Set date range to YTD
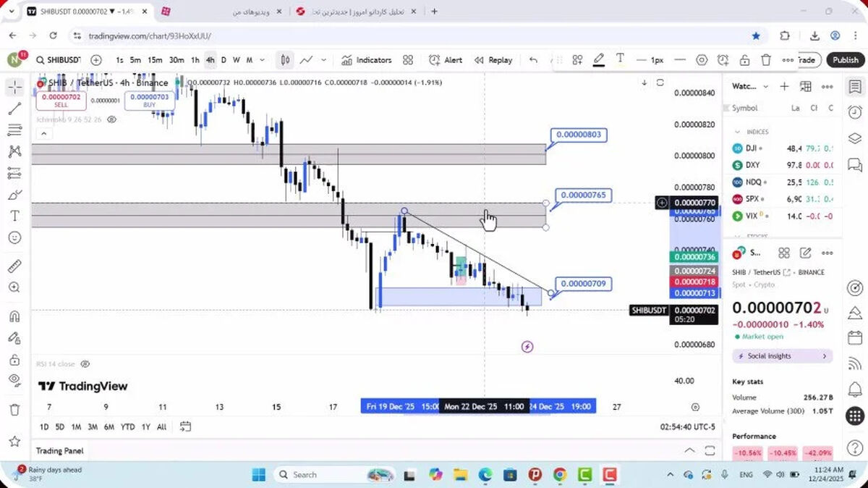Image resolution: width=868 pixels, height=488 pixels. point(128,427)
